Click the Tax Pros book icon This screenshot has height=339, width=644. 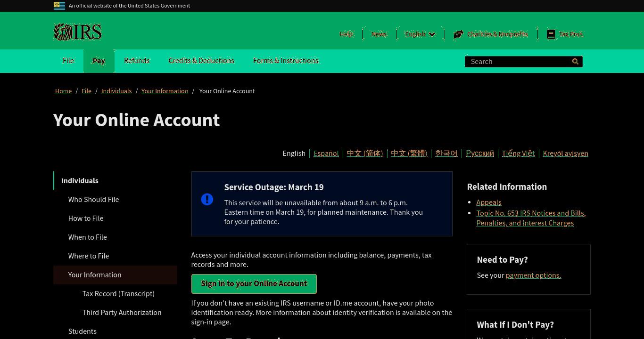pos(551,34)
